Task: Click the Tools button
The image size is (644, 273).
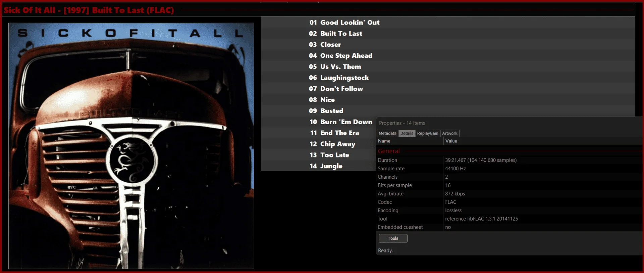Action: (393, 238)
